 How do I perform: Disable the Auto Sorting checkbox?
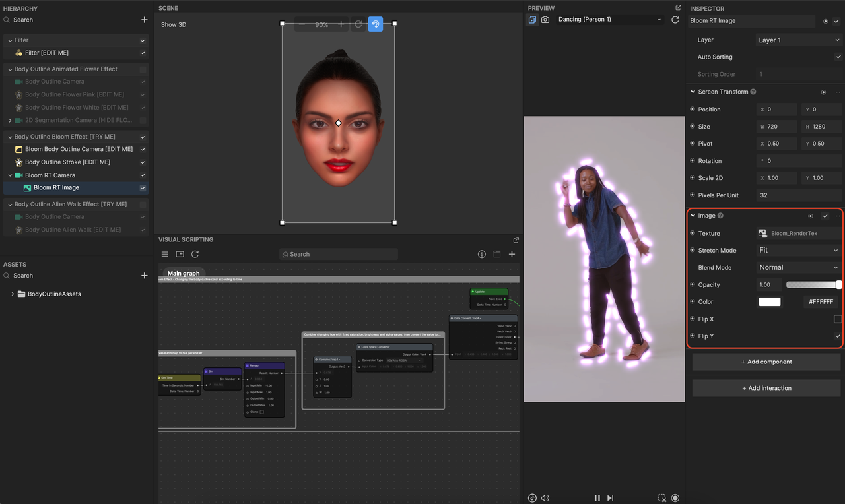838,57
